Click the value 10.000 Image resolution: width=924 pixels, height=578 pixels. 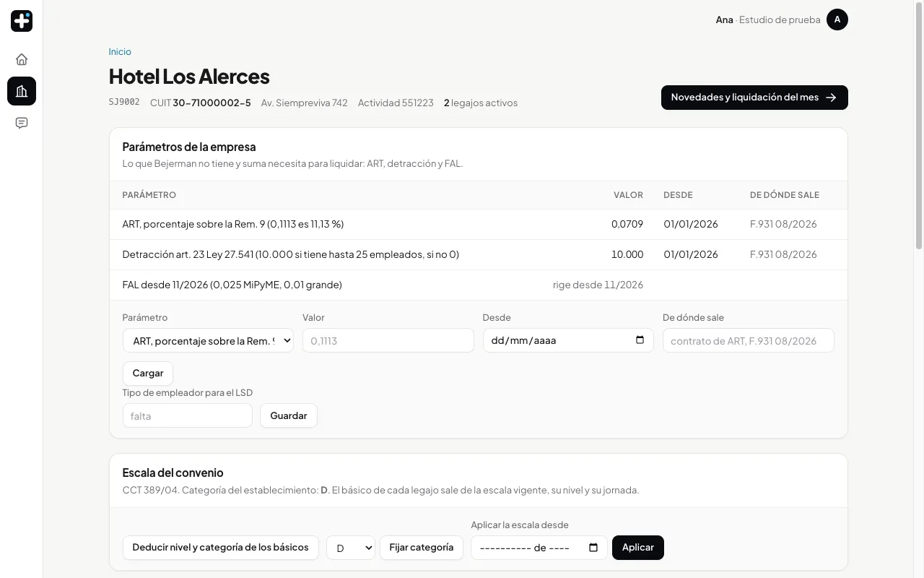click(x=627, y=254)
